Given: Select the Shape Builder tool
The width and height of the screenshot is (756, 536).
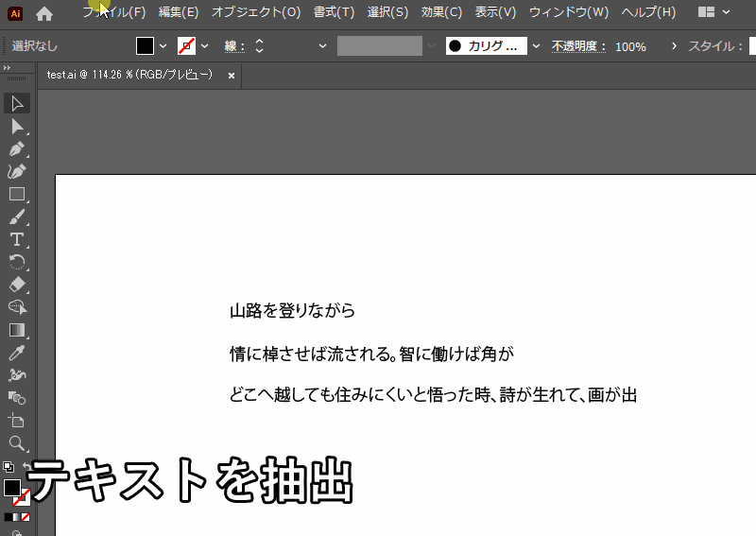Looking at the screenshot, I should (17, 307).
